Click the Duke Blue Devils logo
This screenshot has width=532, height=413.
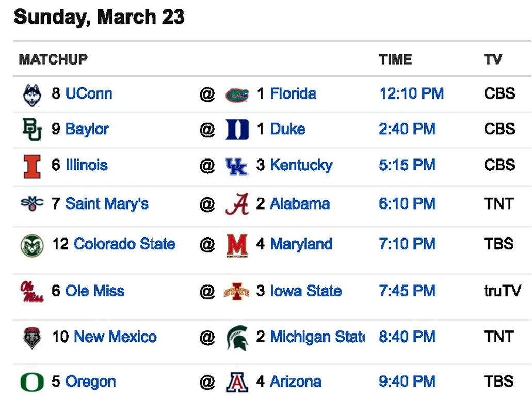(237, 130)
